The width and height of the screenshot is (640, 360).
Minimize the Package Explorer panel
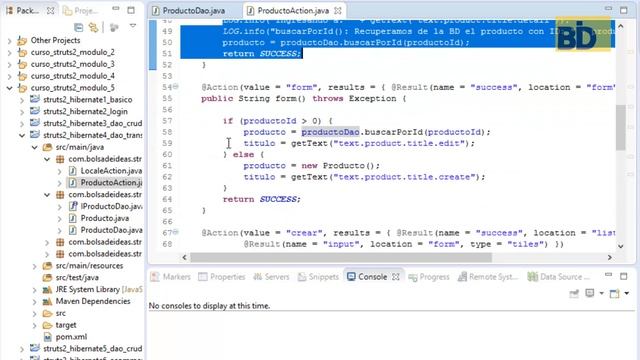click(116, 9)
